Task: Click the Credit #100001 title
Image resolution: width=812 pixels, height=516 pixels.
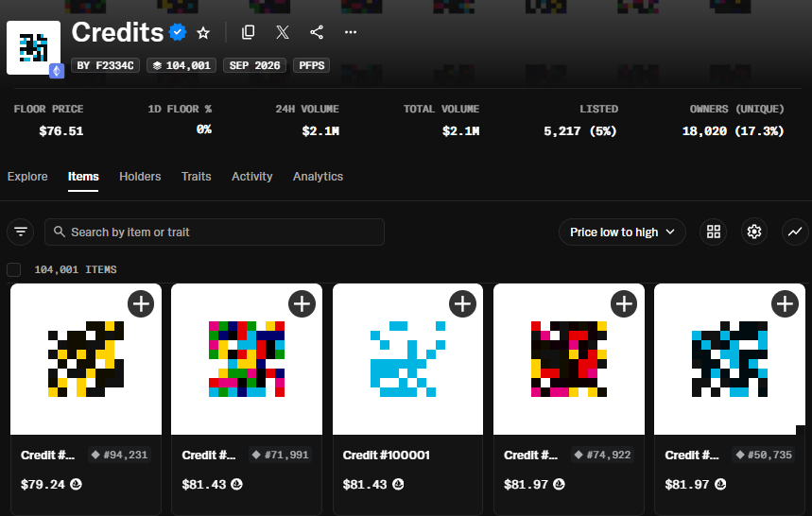Action: [387, 455]
